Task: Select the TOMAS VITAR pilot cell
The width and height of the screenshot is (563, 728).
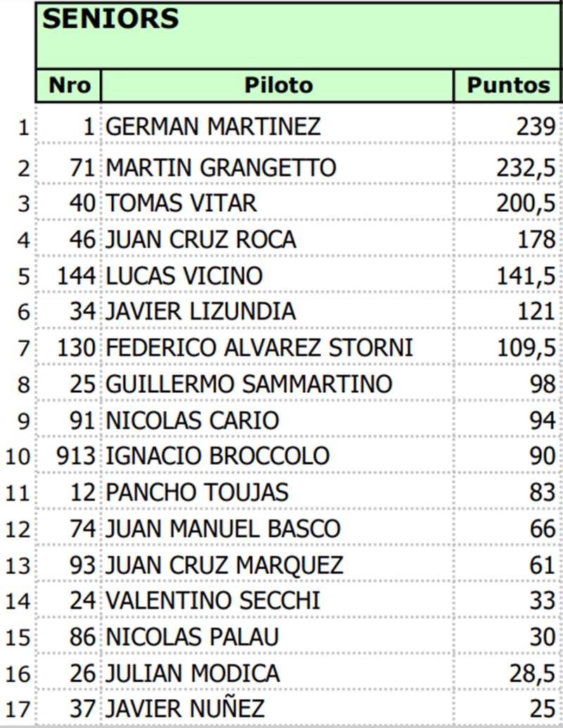Action: coord(182,203)
